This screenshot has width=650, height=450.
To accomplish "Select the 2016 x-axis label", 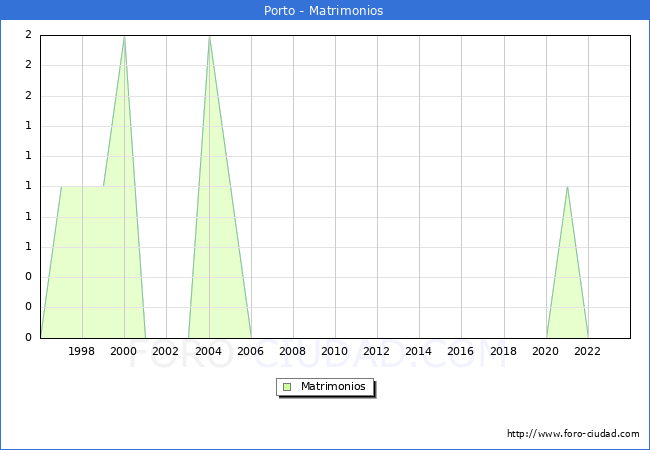I will tap(460, 351).
